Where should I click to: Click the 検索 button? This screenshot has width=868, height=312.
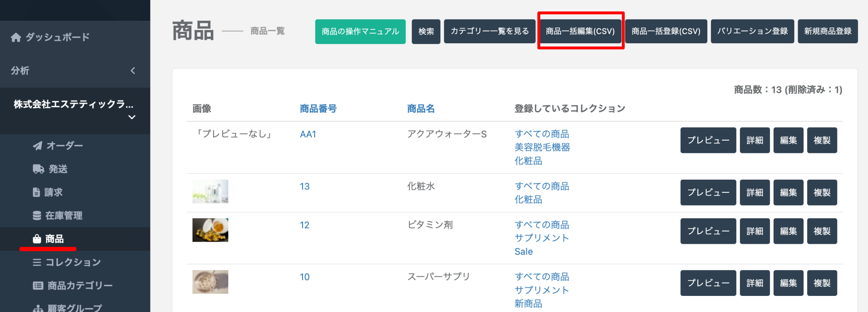[x=426, y=31]
